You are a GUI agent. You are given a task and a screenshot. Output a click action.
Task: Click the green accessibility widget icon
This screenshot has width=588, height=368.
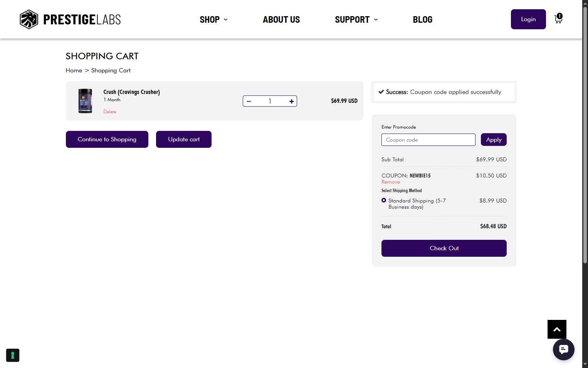[13, 355]
